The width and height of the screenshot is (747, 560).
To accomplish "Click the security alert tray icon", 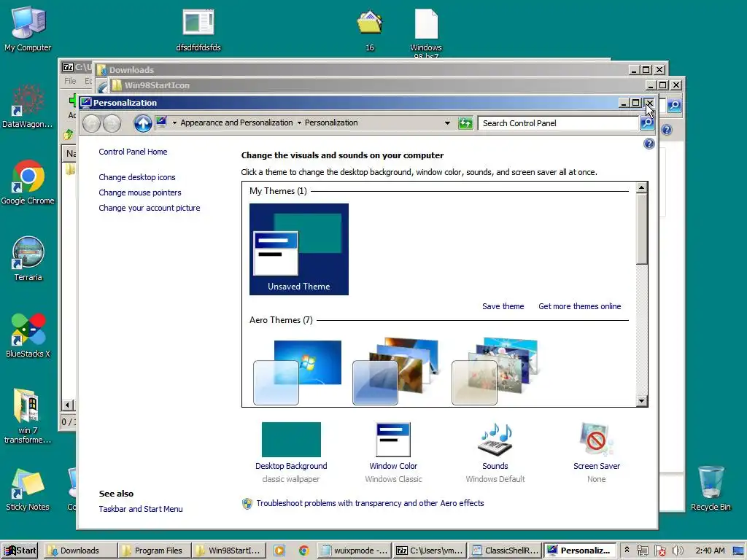I will coord(659,551).
